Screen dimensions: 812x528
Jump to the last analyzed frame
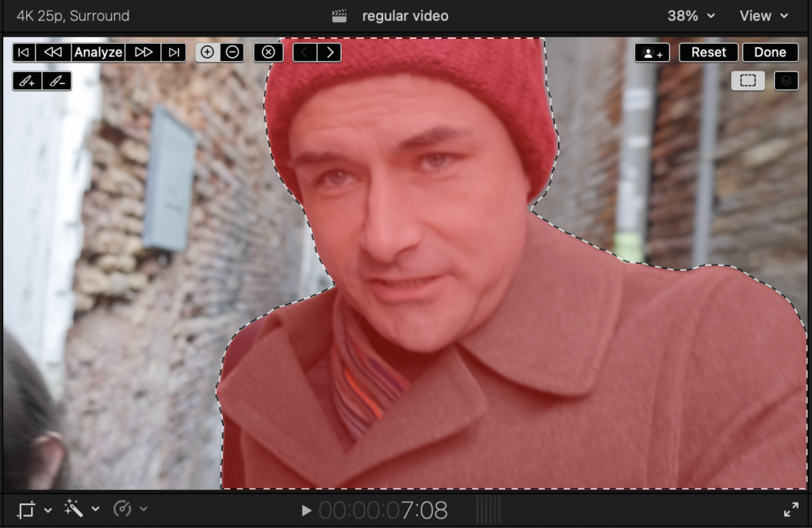click(x=173, y=52)
